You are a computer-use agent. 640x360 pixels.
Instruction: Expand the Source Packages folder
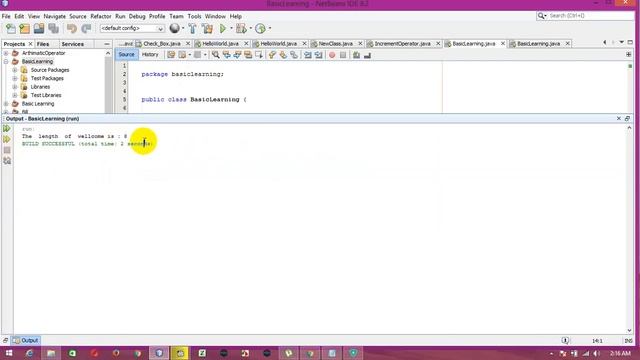pyautogui.click(x=15, y=70)
